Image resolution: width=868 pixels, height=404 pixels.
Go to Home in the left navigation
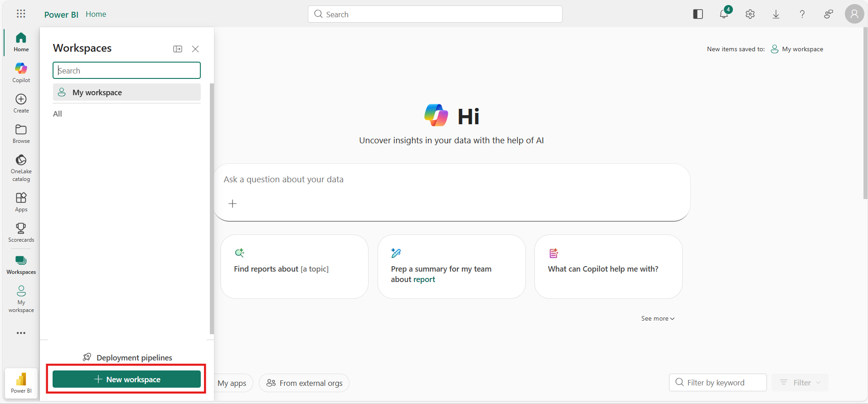pyautogui.click(x=21, y=42)
